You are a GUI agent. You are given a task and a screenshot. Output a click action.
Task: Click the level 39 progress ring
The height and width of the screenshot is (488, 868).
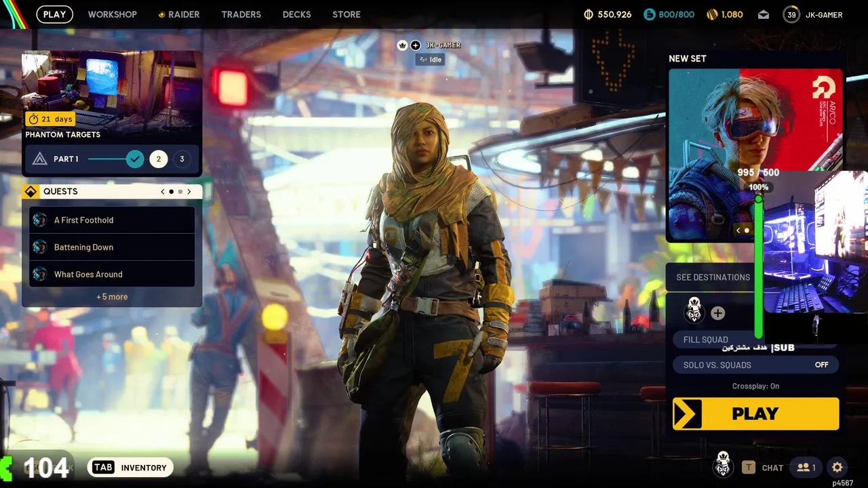click(791, 14)
